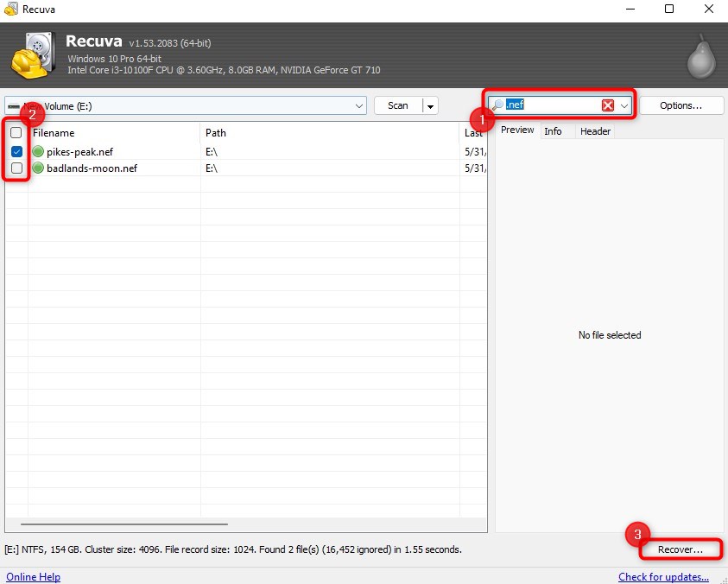Image resolution: width=728 pixels, height=584 pixels.
Task: Close the Recuva window
Action: pyautogui.click(x=708, y=9)
